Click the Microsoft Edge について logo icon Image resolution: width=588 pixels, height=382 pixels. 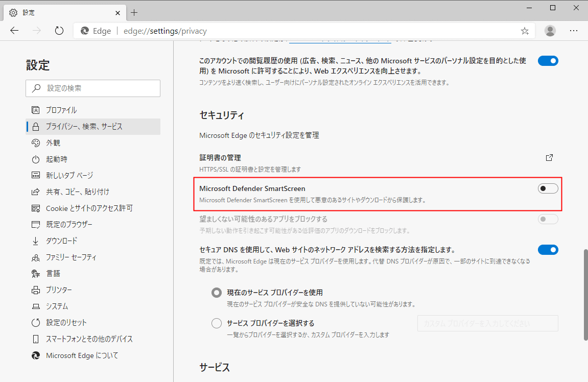click(36, 355)
